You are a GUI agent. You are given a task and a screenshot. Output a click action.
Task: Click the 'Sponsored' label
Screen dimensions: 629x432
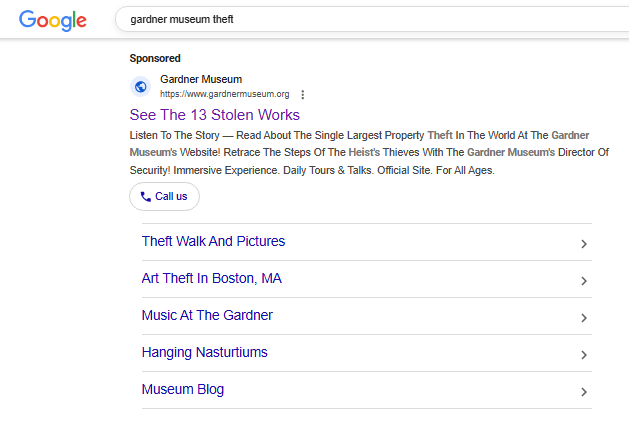pos(155,58)
